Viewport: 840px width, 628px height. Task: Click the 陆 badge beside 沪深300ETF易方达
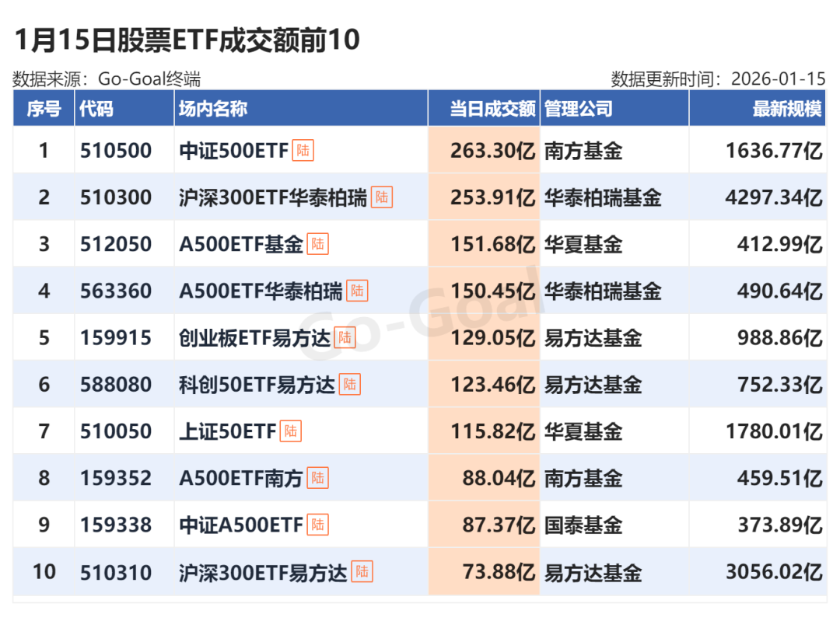[x=362, y=572]
